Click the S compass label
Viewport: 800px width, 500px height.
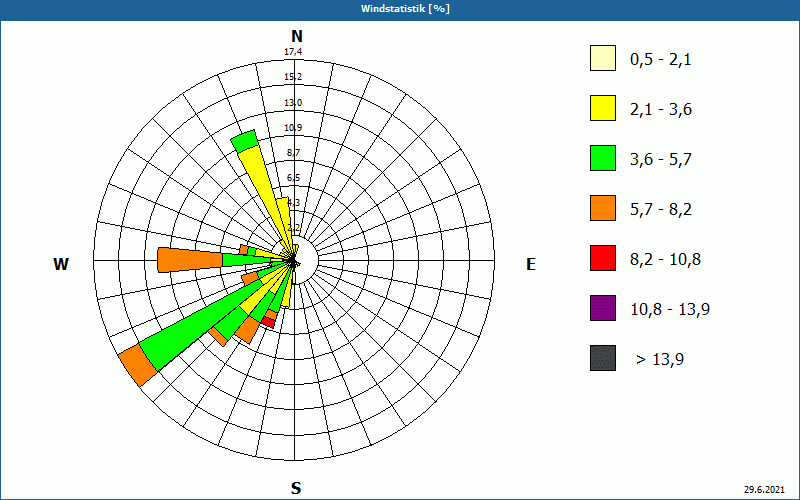tap(296, 489)
